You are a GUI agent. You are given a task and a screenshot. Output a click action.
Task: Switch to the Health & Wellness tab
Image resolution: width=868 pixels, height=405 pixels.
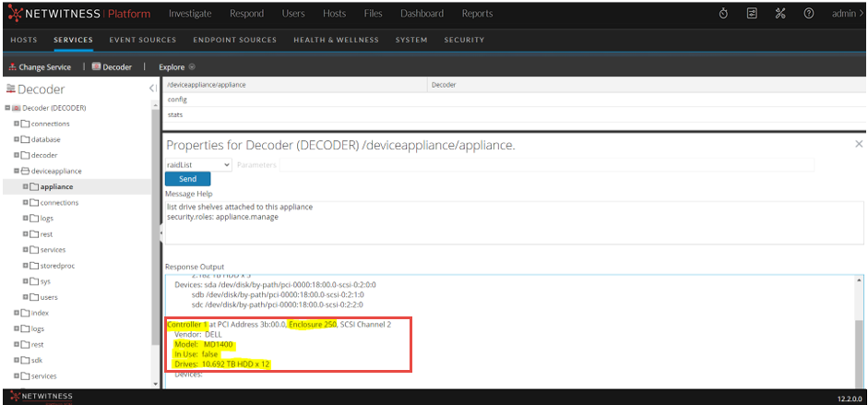point(336,40)
